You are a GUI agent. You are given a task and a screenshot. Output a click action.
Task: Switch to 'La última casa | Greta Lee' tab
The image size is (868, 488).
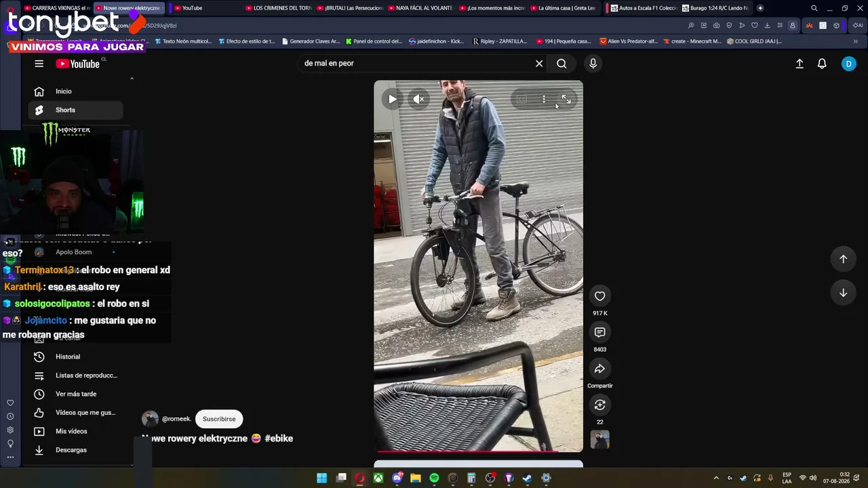tap(563, 8)
